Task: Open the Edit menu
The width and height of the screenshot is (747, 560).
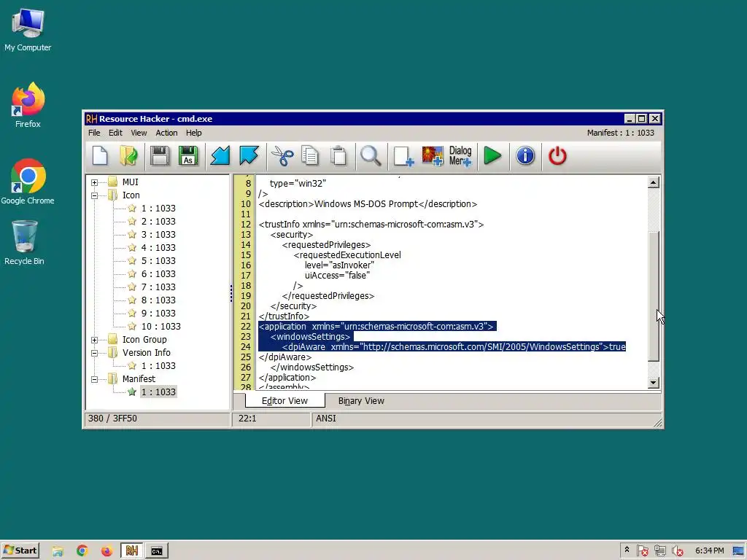Action: (x=115, y=133)
